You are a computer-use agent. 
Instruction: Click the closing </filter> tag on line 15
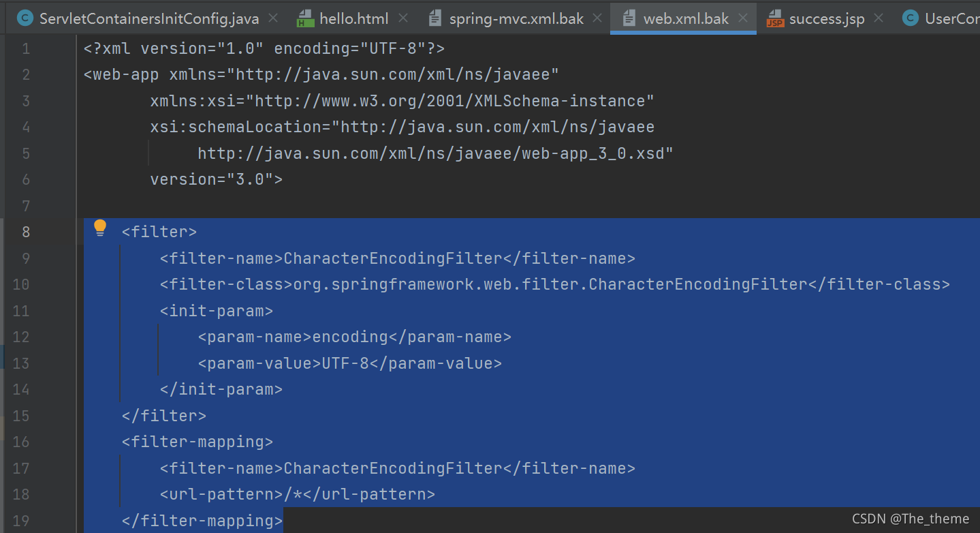coord(164,416)
